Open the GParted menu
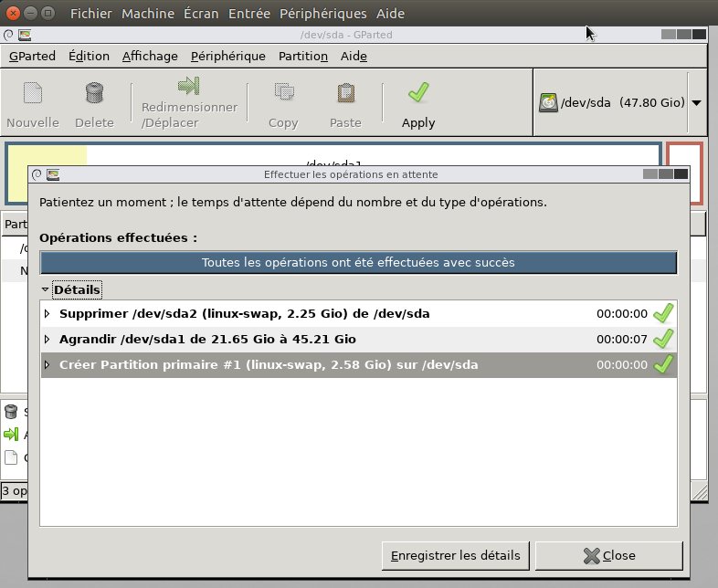The height and width of the screenshot is (588, 718). [x=32, y=56]
